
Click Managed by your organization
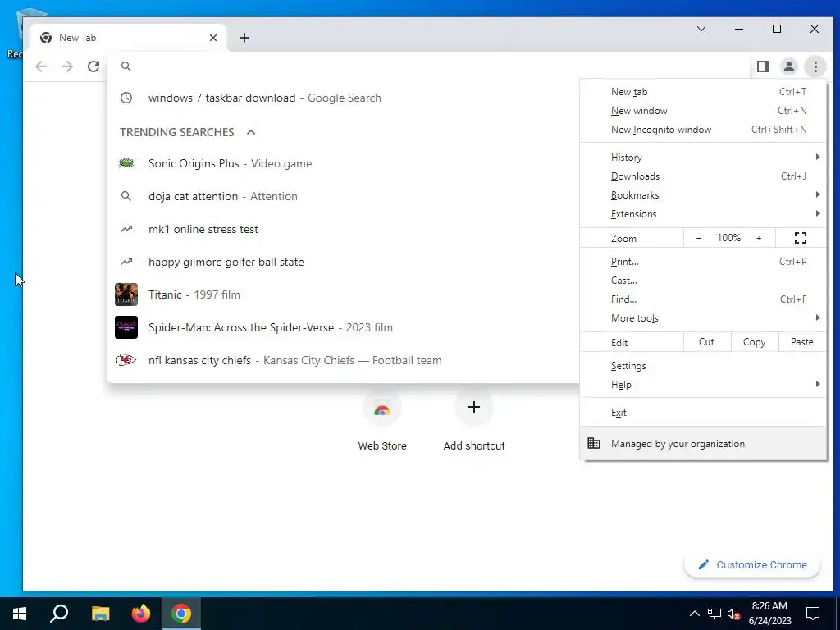[703, 444]
